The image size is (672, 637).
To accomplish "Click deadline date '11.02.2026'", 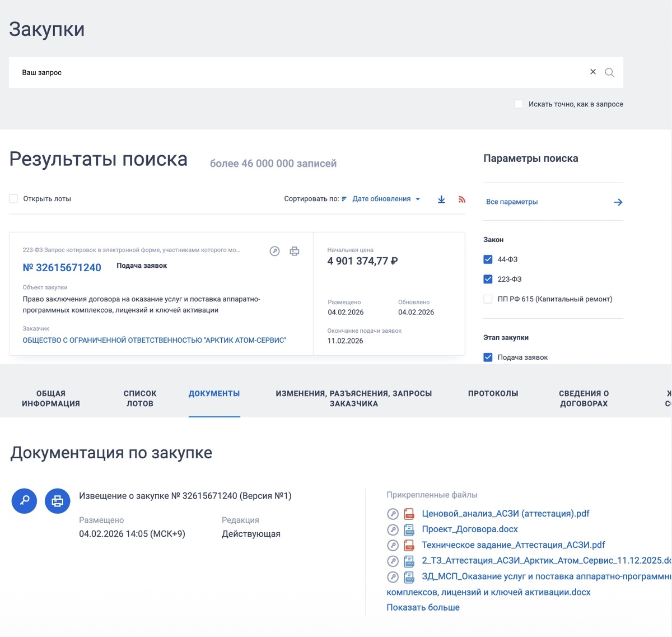I will [x=345, y=341].
